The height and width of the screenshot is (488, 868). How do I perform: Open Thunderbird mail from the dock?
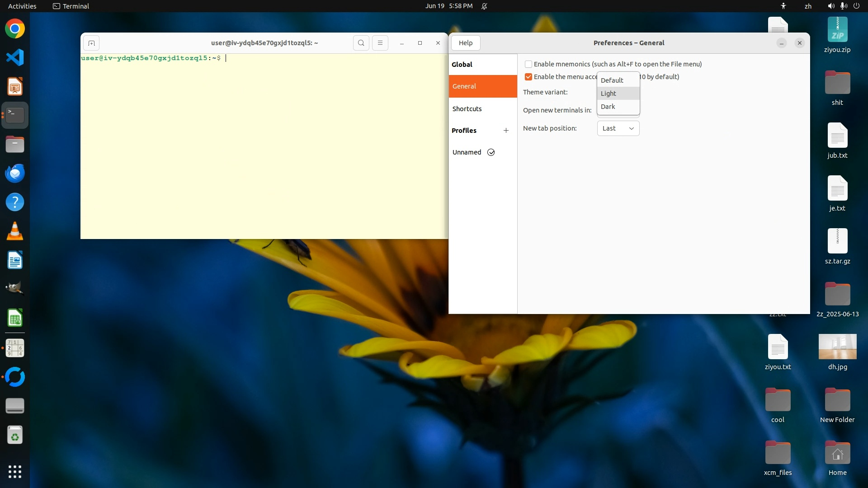(15, 173)
